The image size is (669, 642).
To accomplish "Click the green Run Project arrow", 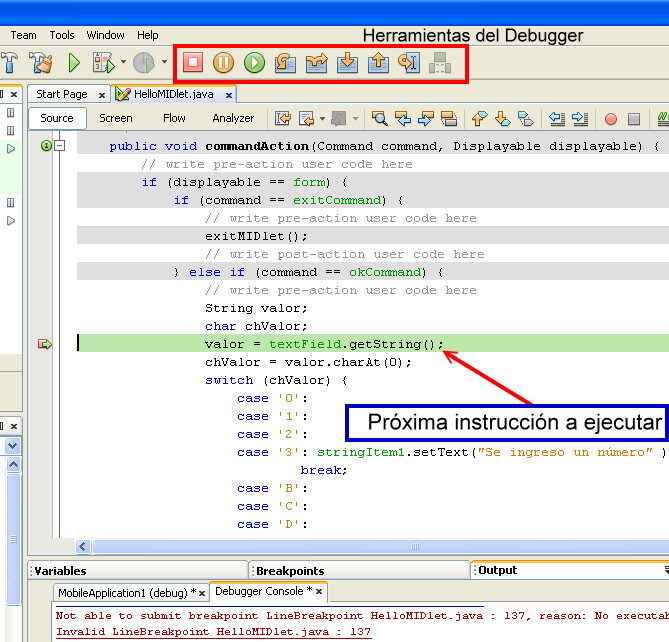I will [x=74, y=63].
